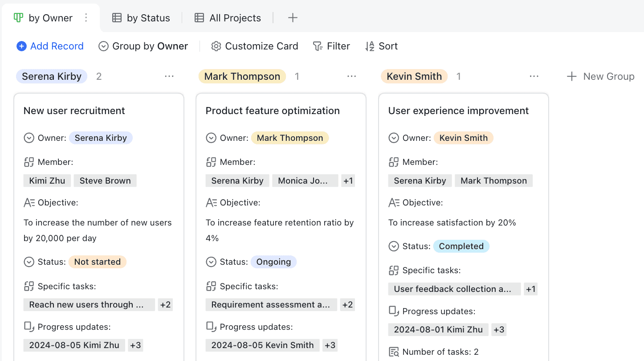
Task: Click New Group to add a column
Action: 600,77
